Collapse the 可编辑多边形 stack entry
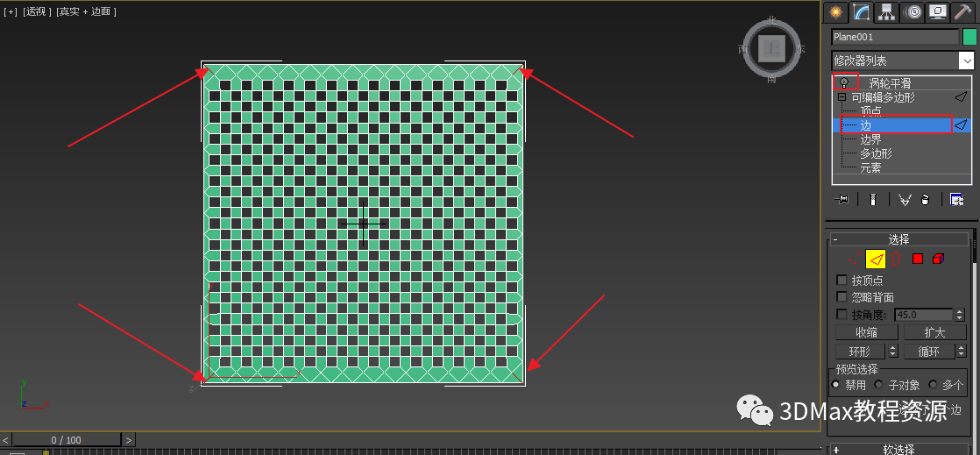 pyautogui.click(x=842, y=97)
